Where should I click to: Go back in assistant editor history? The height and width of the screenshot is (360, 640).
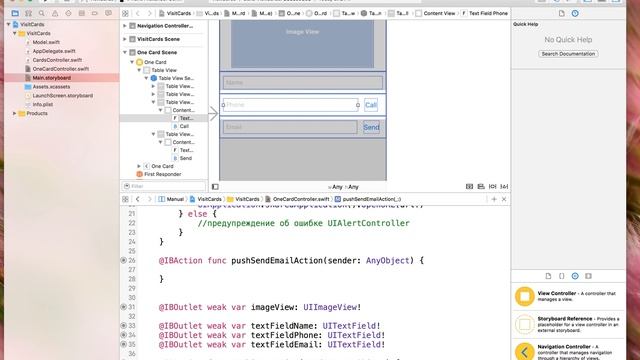click(x=138, y=199)
